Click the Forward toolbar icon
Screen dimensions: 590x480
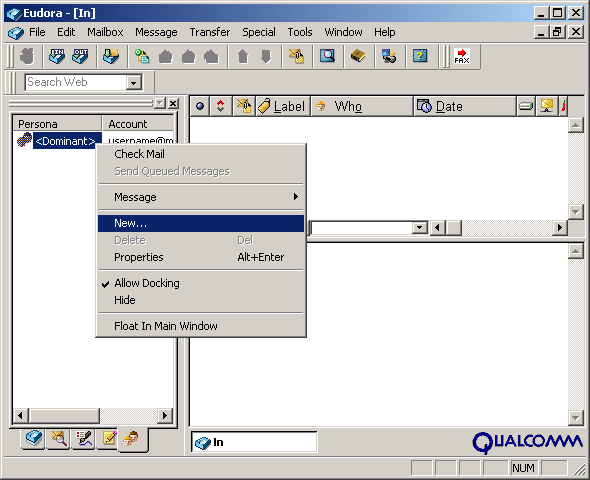coord(211,56)
